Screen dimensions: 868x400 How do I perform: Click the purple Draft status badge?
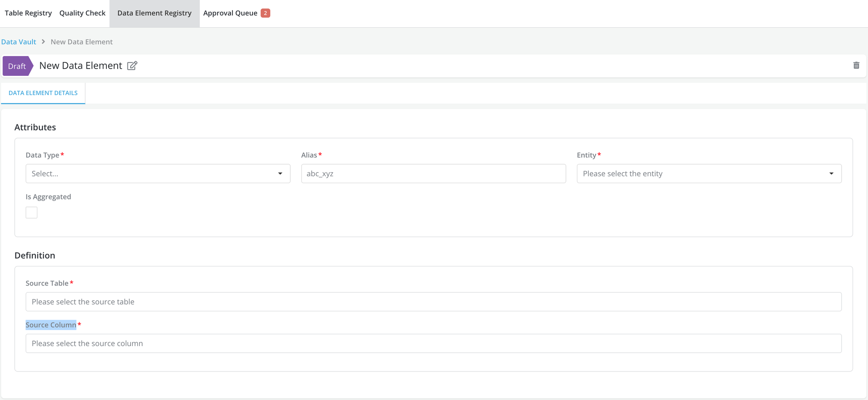(17, 66)
